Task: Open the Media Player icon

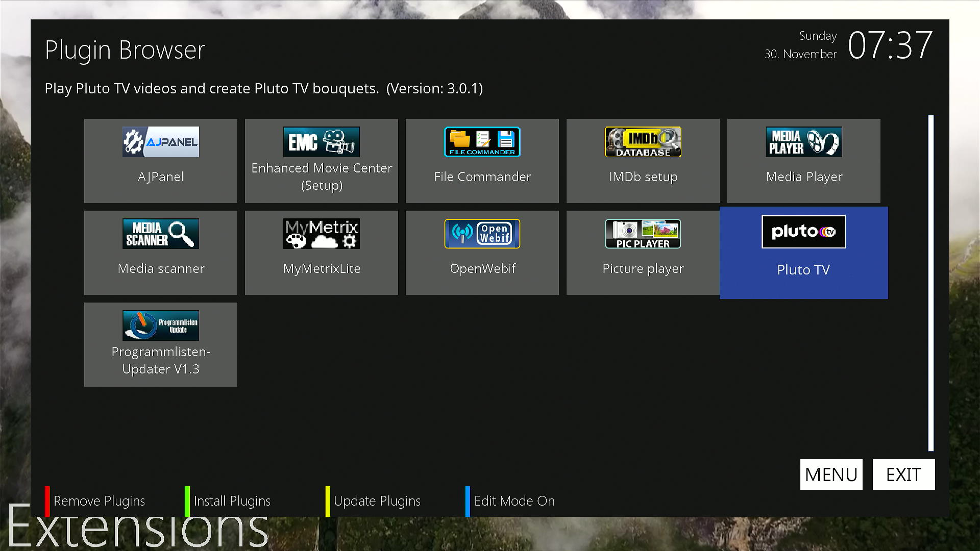Action: point(803,142)
